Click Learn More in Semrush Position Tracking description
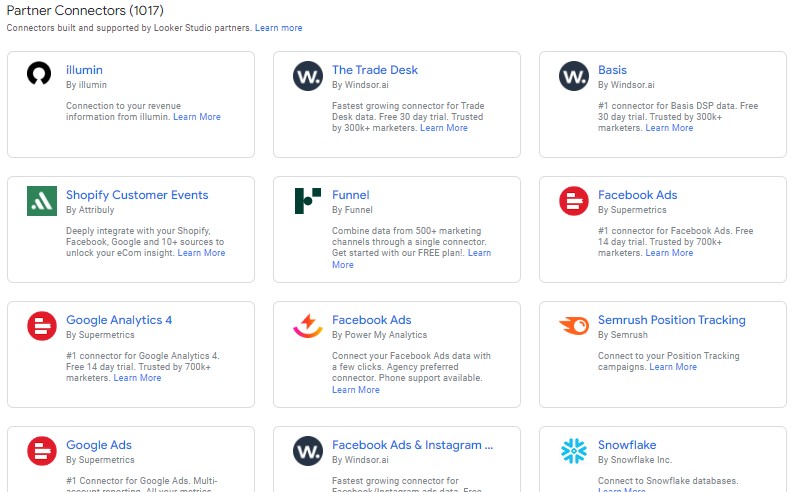Image resolution: width=793 pixels, height=492 pixels. click(673, 367)
